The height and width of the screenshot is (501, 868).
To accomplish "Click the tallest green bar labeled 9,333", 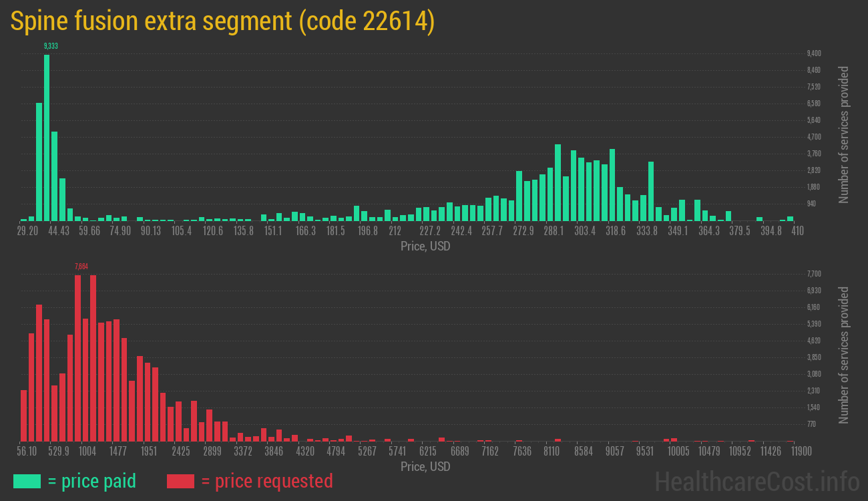I will click(x=47, y=137).
